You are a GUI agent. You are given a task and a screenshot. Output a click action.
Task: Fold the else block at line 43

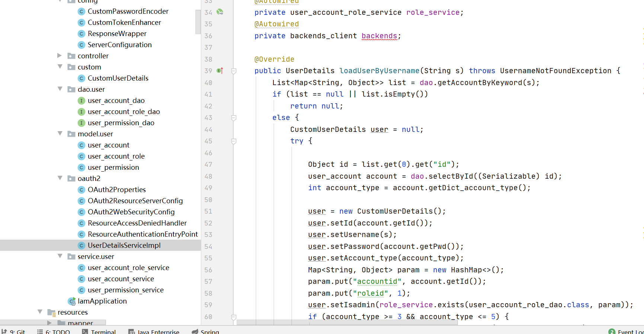[x=234, y=118]
